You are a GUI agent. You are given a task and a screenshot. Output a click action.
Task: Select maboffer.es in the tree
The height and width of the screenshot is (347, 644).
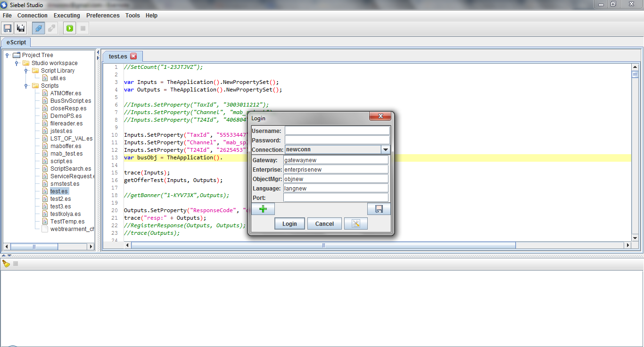coord(66,146)
